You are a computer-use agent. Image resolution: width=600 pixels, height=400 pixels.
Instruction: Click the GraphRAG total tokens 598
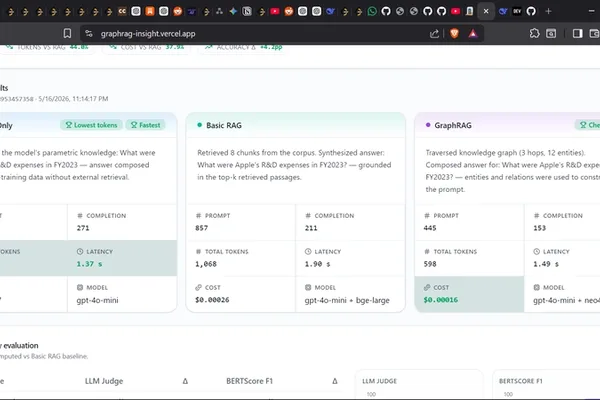[x=430, y=264]
